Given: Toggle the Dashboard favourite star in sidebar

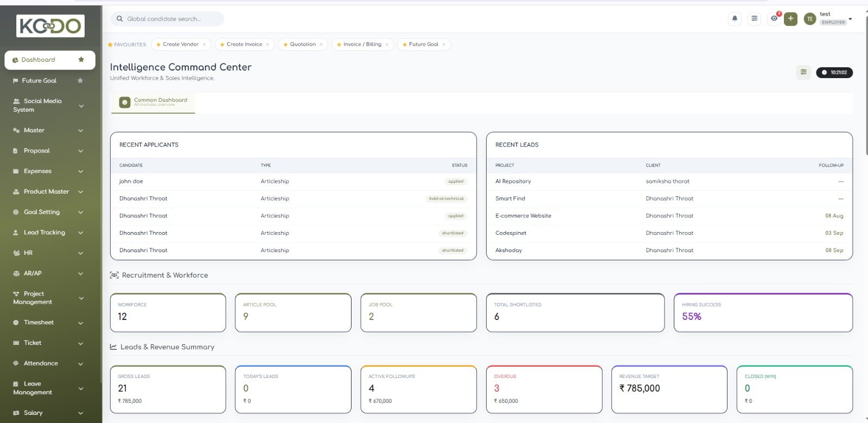Looking at the screenshot, I should [81, 60].
